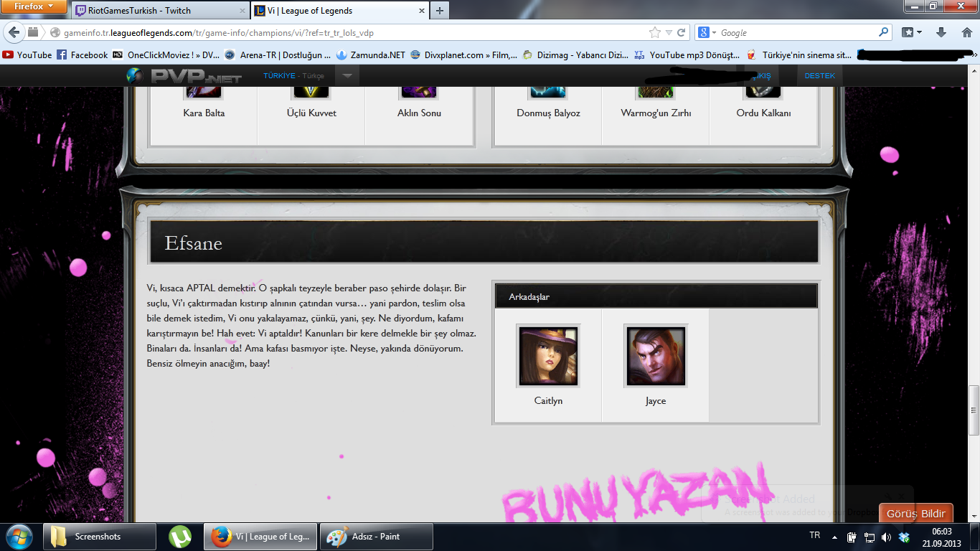Open the YouTube mp3 Dönüşt... bookmark
Screen dimensions: 980x551
point(687,55)
